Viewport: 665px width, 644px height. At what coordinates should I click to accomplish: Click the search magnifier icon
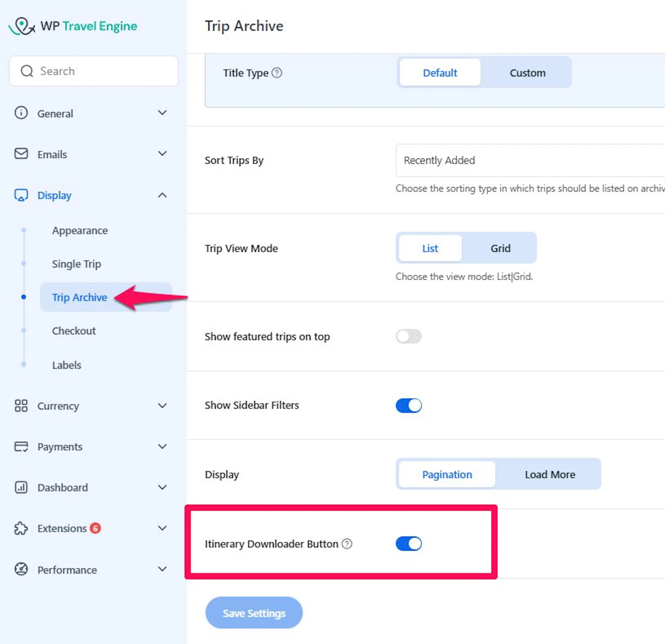(27, 71)
